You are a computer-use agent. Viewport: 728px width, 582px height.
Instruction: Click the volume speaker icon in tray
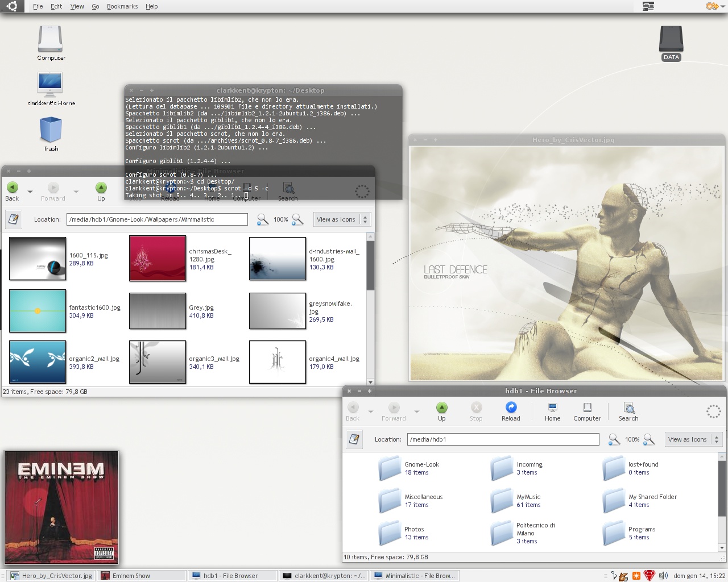(x=663, y=576)
